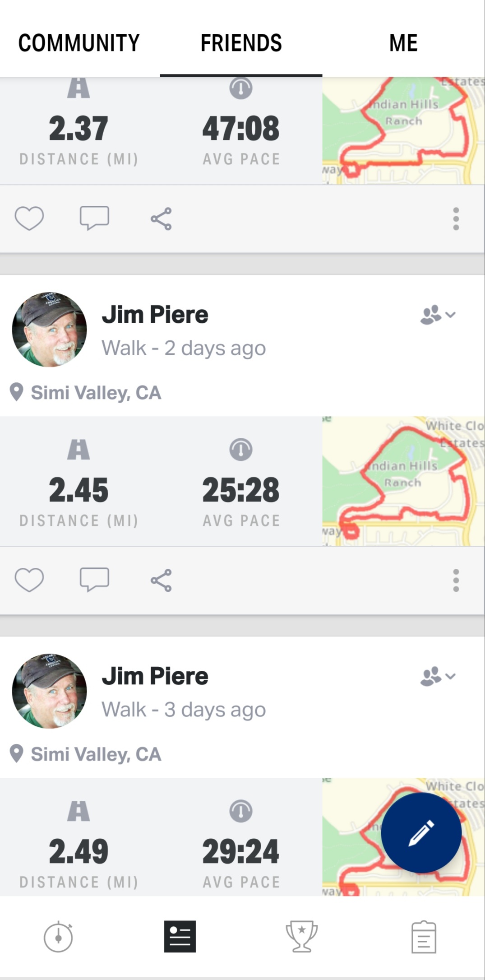
Task: Open more options for 2.45 mile walk
Action: click(456, 580)
